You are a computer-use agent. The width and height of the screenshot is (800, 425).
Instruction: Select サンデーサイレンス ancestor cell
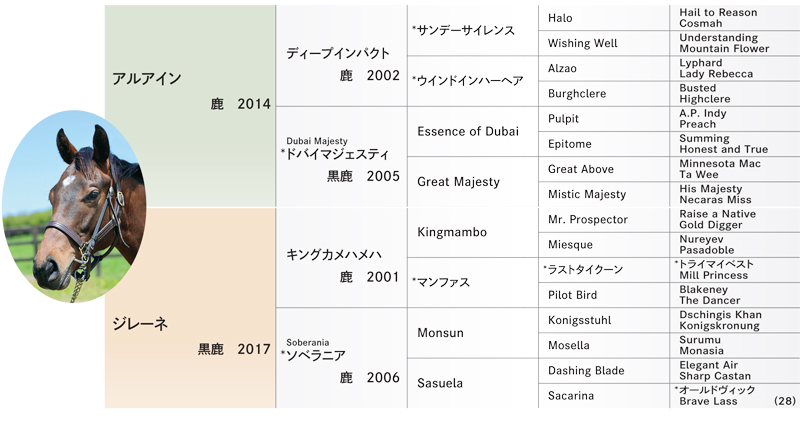pyautogui.click(x=473, y=31)
